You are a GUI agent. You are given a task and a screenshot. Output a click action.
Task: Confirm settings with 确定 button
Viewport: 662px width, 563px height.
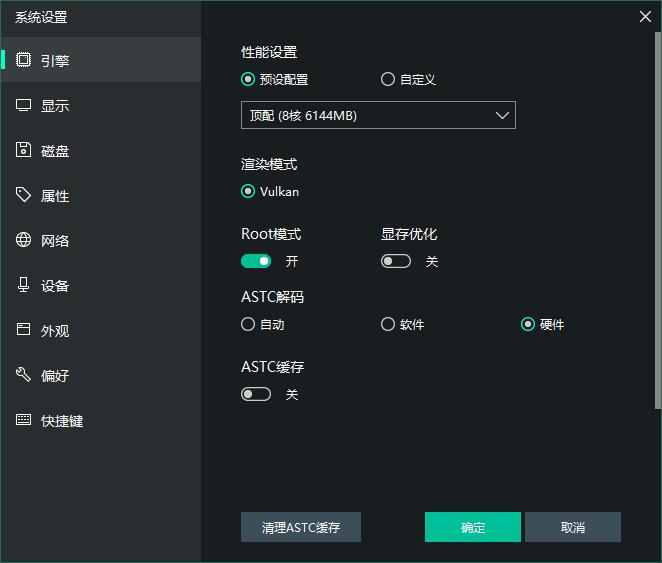[472, 527]
